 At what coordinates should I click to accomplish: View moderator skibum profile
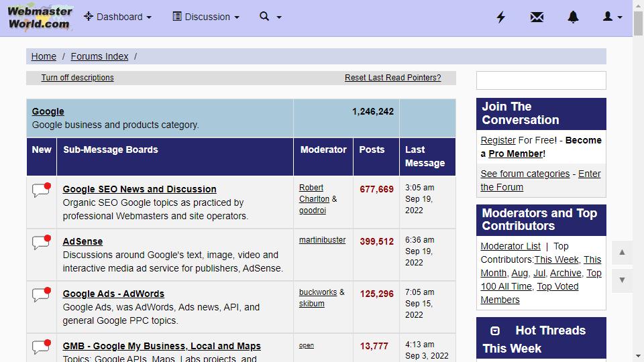[311, 303]
